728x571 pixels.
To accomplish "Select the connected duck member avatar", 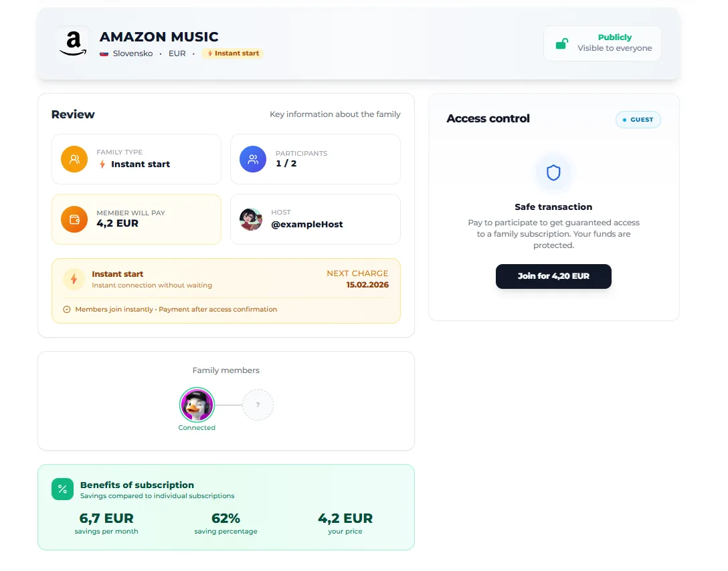I will pos(197,405).
